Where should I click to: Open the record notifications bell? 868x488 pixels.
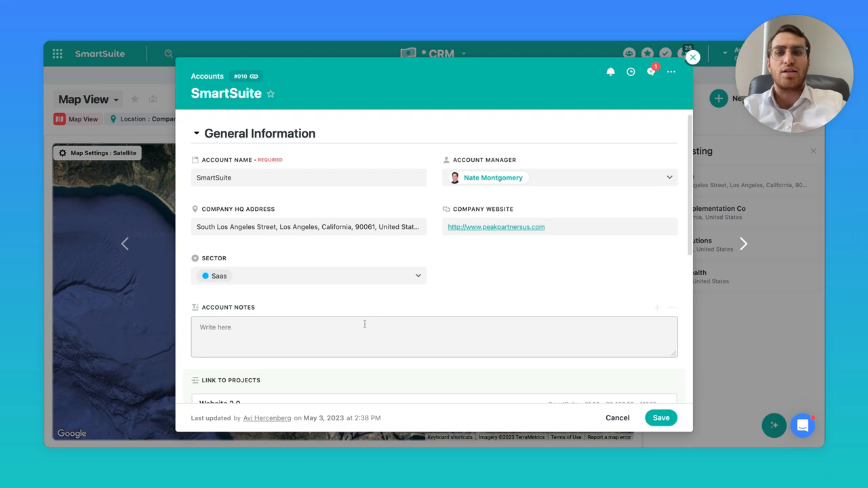[x=610, y=72]
